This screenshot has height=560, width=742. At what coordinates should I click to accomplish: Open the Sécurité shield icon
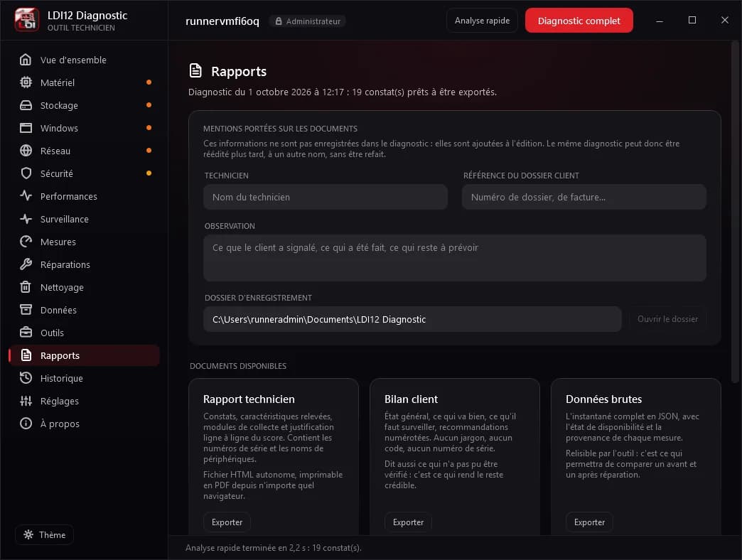(x=26, y=173)
